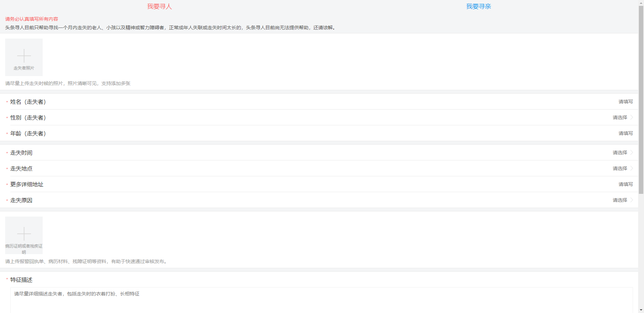Image resolution: width=644 pixels, height=313 pixels.
Task: Open the 走失地点 selection chevron
Action: pyautogui.click(x=632, y=168)
